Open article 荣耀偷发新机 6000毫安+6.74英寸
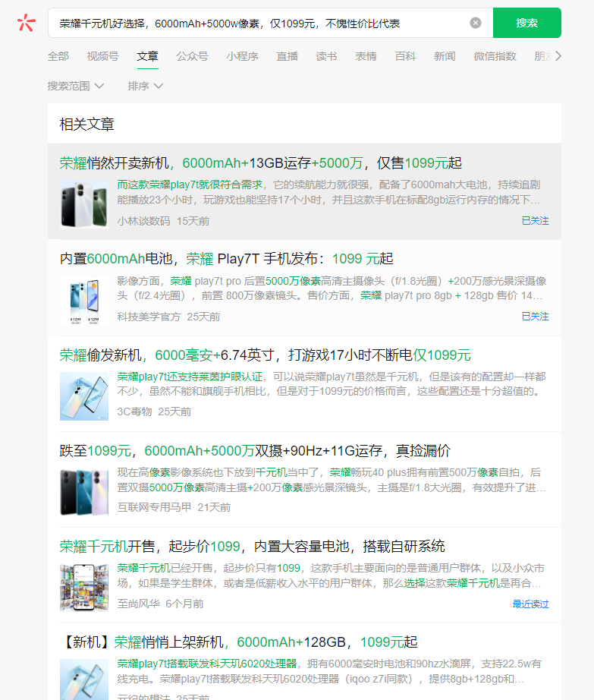Viewport: 594px width, 700px height. [x=265, y=355]
